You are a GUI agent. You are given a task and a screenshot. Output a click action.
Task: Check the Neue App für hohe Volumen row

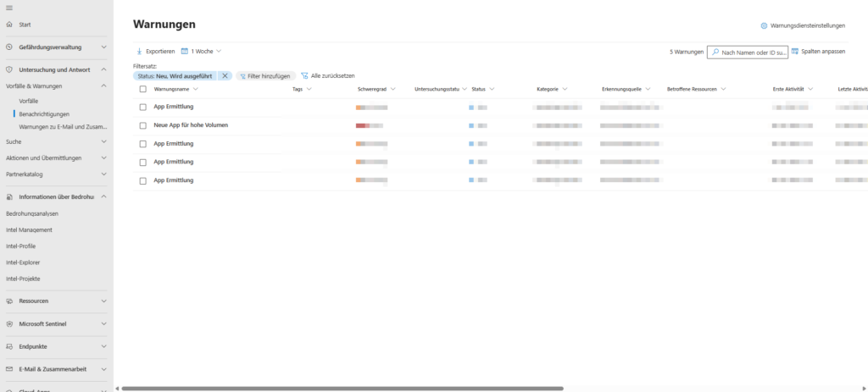coord(142,125)
